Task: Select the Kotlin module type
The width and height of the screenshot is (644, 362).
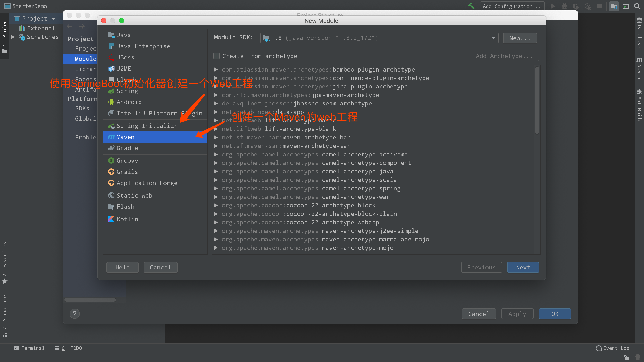Action: pyautogui.click(x=127, y=219)
